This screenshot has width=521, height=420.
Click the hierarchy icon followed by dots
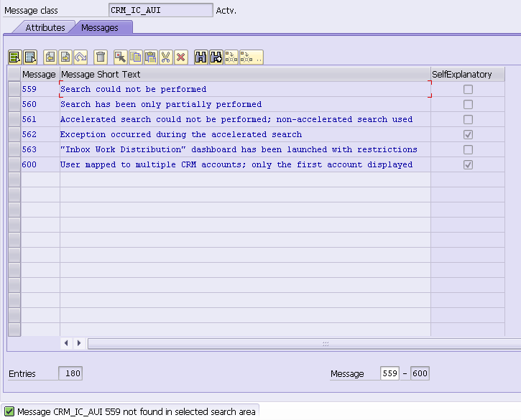click(x=252, y=57)
